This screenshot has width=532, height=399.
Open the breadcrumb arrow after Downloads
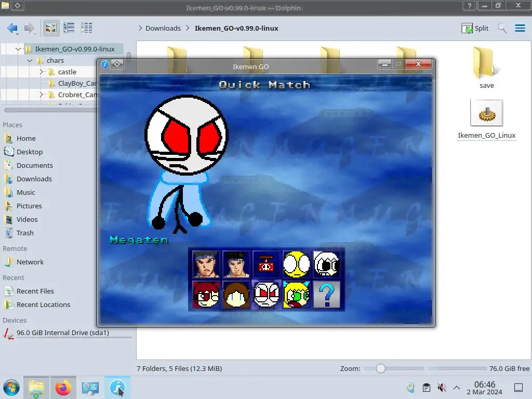click(x=188, y=28)
